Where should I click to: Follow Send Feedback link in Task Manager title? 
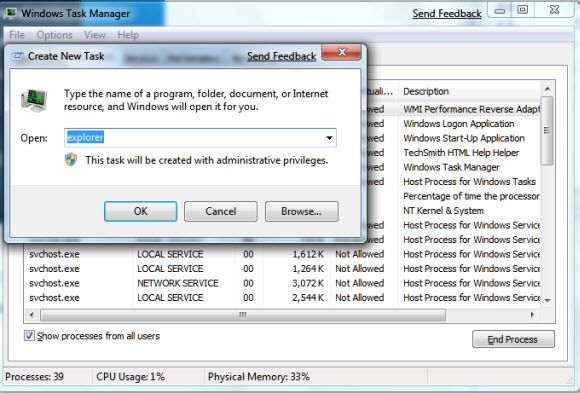[x=447, y=14]
